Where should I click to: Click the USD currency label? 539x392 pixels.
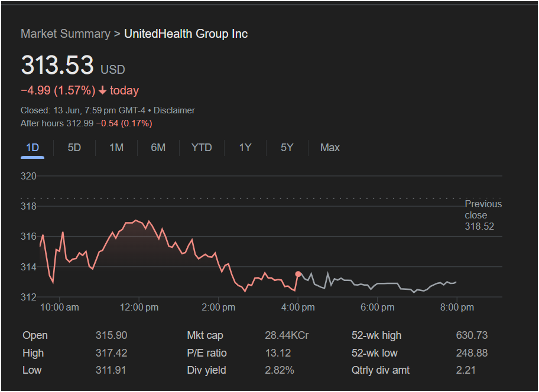click(113, 70)
